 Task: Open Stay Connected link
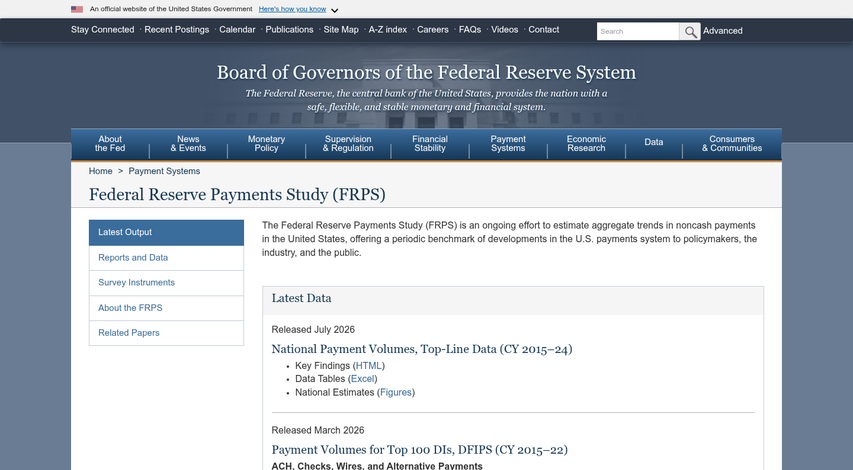pos(102,30)
